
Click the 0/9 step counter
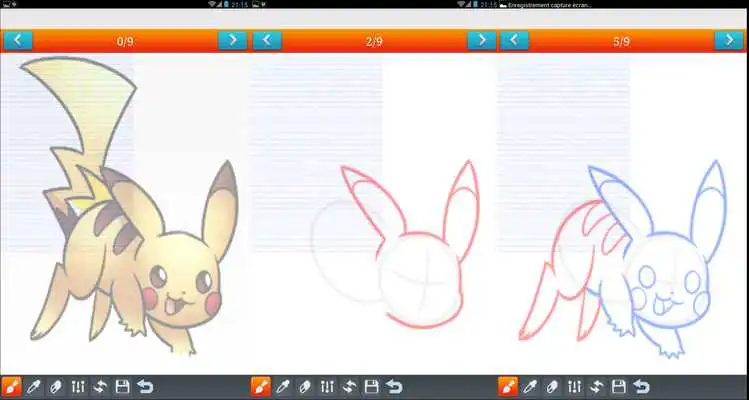click(x=125, y=42)
